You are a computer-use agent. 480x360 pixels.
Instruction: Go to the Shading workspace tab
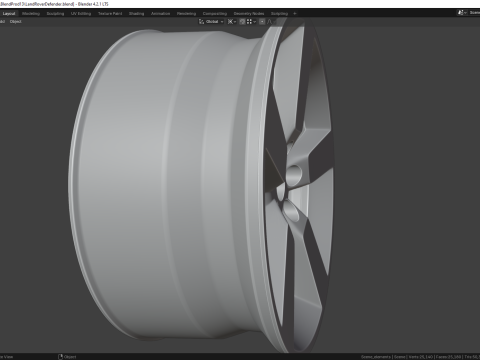click(136, 14)
